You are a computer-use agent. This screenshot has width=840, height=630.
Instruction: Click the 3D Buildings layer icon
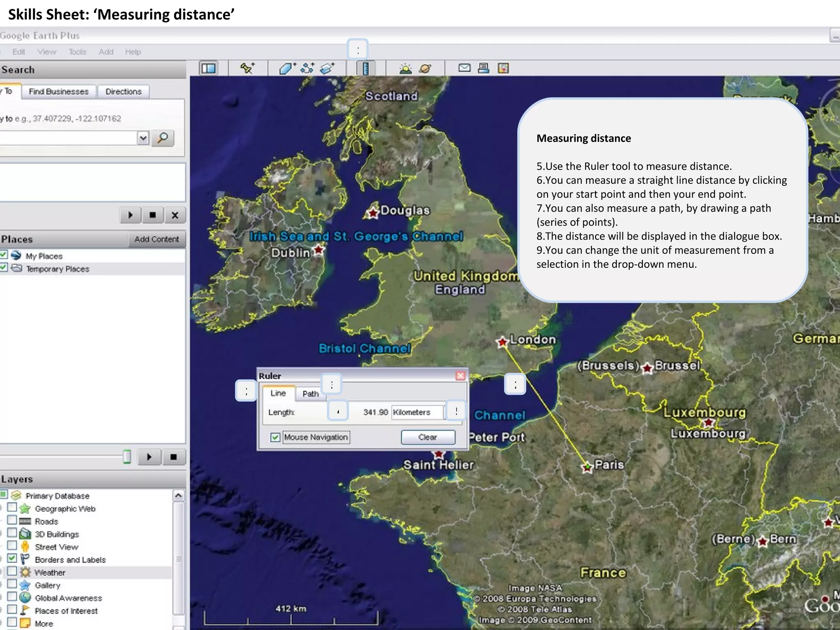click(x=25, y=534)
